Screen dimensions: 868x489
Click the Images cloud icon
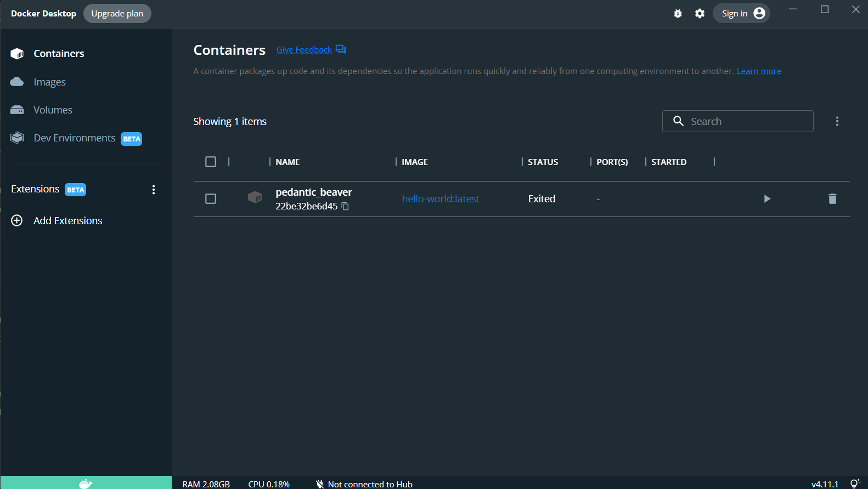coord(17,82)
